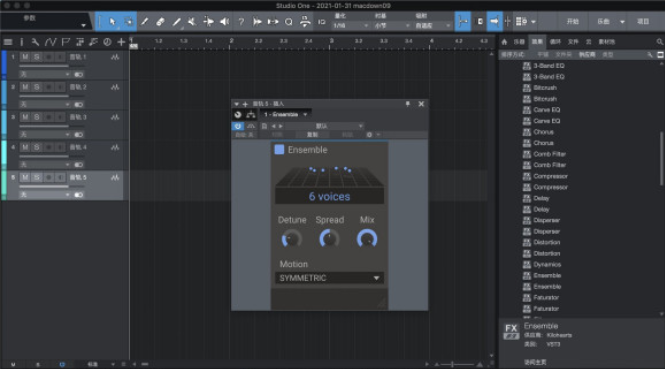
Task: Adjust the Detune knob
Action: pyautogui.click(x=292, y=239)
